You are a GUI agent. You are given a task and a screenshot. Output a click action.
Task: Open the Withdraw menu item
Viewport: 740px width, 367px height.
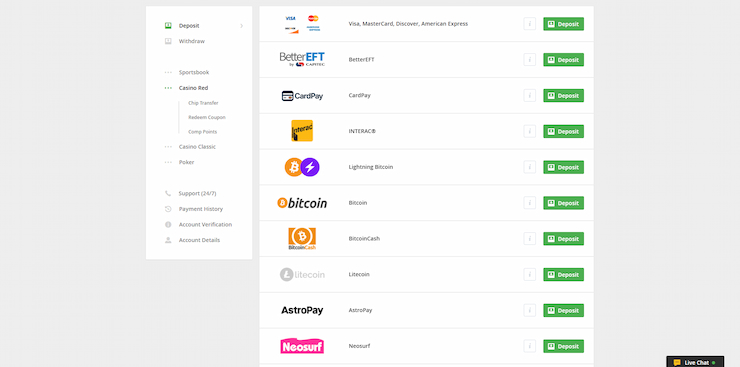(192, 42)
